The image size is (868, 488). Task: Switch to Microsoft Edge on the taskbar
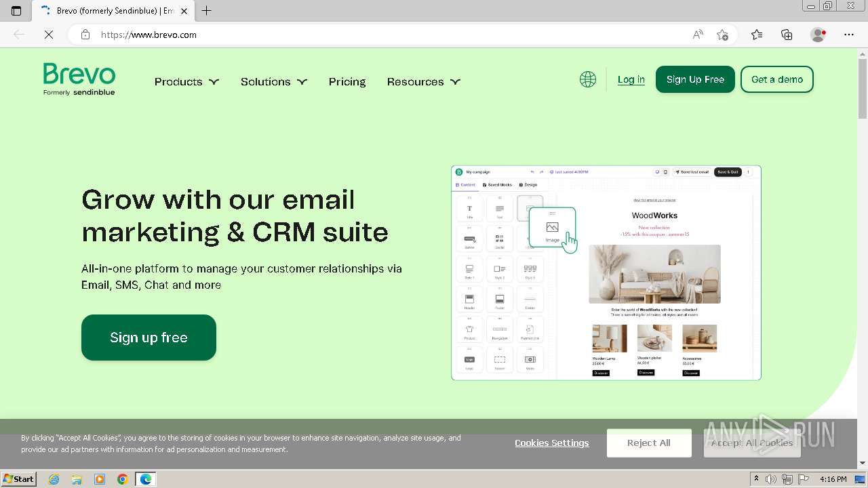[146, 479]
